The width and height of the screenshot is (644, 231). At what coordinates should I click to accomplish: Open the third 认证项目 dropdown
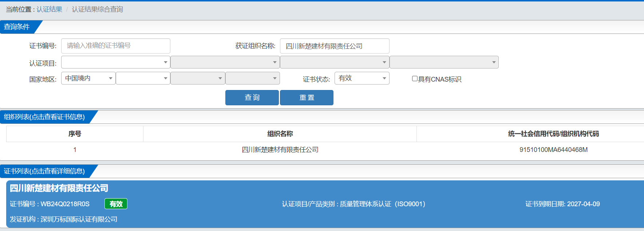pyautogui.click(x=335, y=62)
